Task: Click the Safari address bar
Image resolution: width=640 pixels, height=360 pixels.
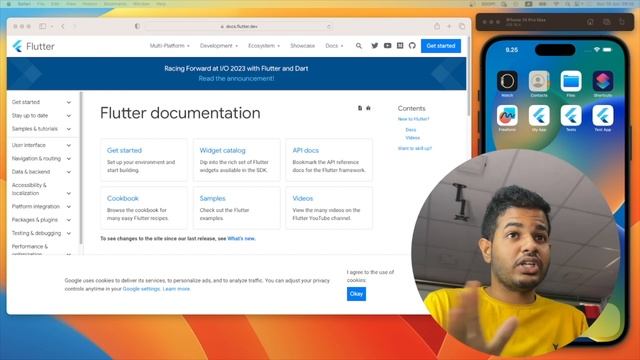Action: [x=239, y=27]
